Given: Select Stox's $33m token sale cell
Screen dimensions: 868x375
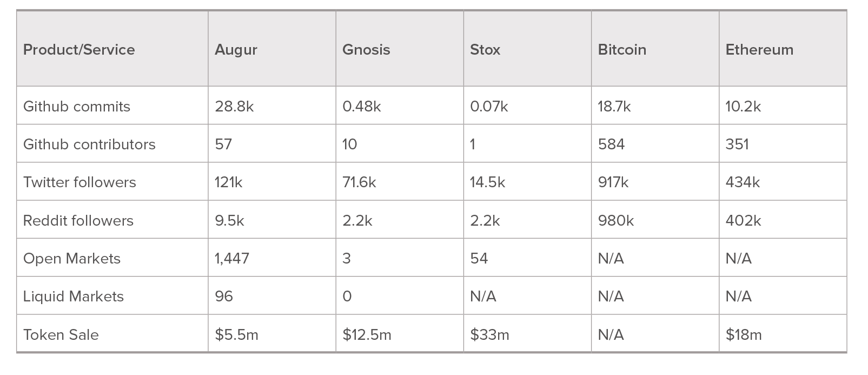Looking at the screenshot, I should [x=527, y=334].
